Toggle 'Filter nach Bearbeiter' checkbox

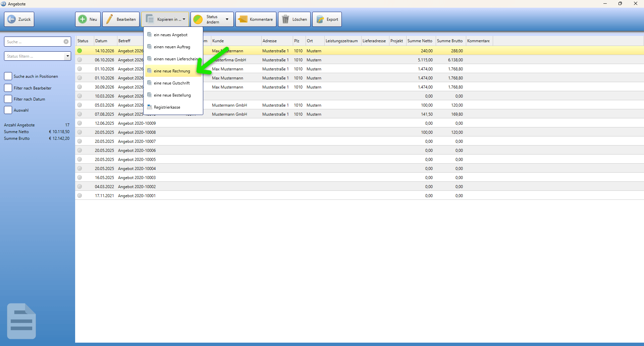pos(8,88)
